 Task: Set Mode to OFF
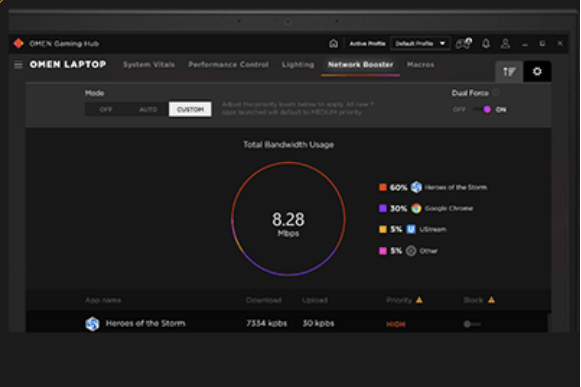[106, 109]
